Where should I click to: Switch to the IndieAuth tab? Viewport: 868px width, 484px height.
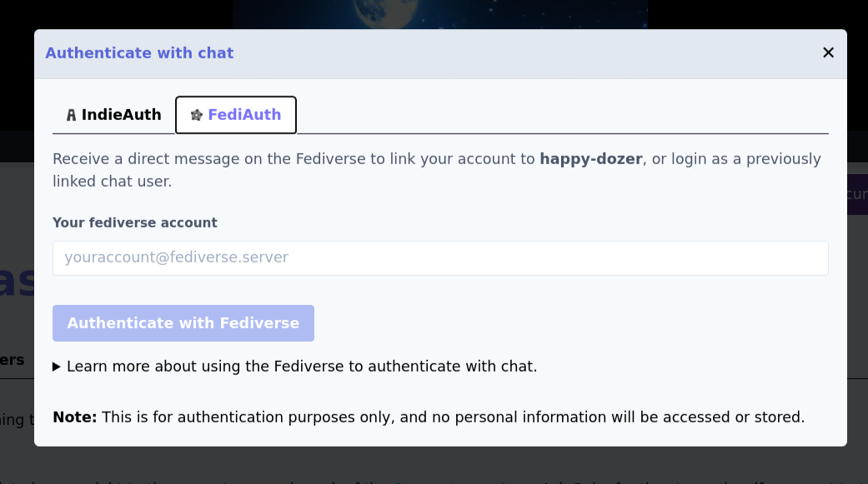point(113,115)
